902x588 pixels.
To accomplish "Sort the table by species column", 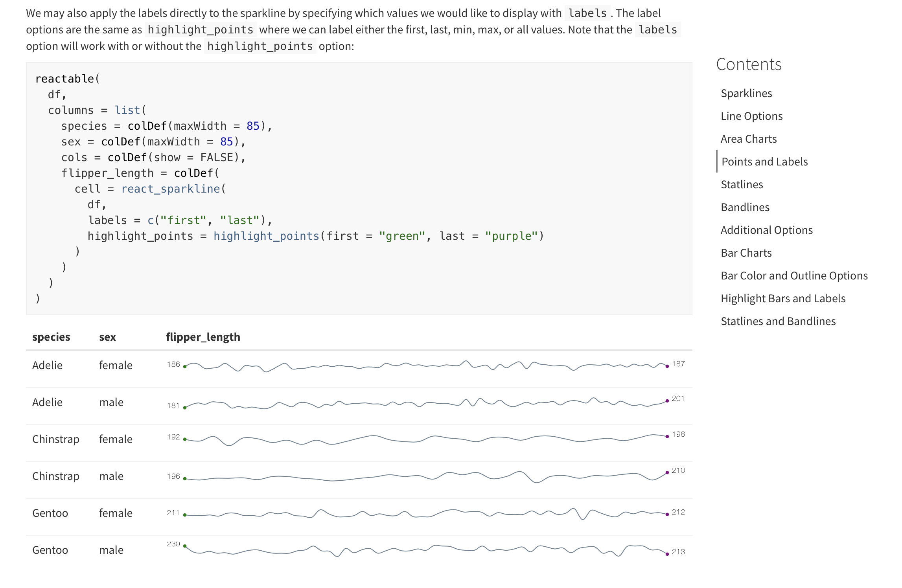I will (51, 337).
